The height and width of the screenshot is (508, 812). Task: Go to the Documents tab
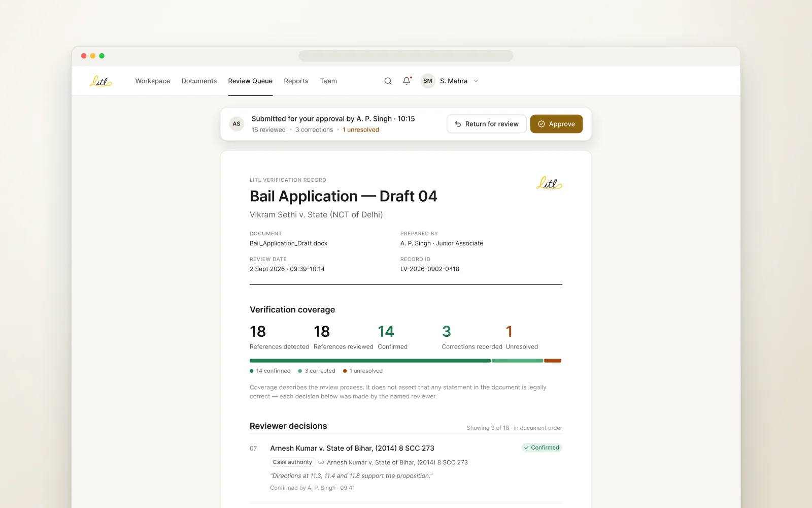pos(199,81)
